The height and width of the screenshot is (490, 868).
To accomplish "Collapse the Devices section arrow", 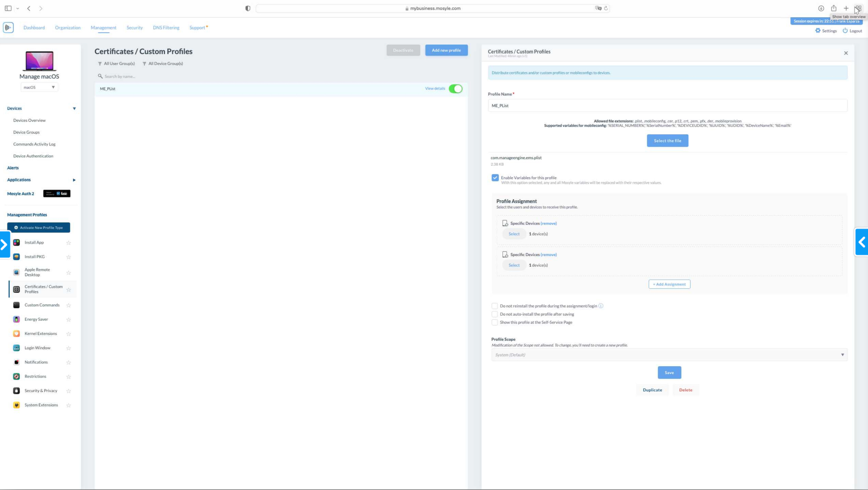I will tap(74, 108).
